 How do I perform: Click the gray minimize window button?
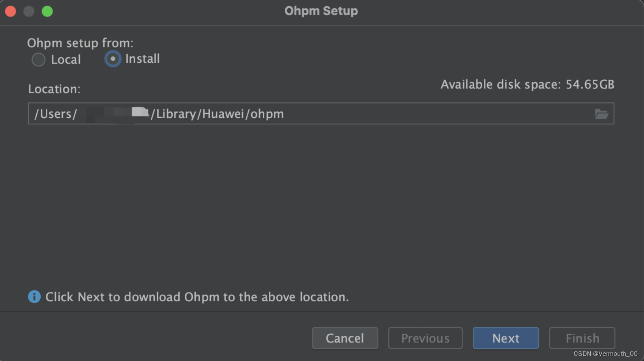29,11
